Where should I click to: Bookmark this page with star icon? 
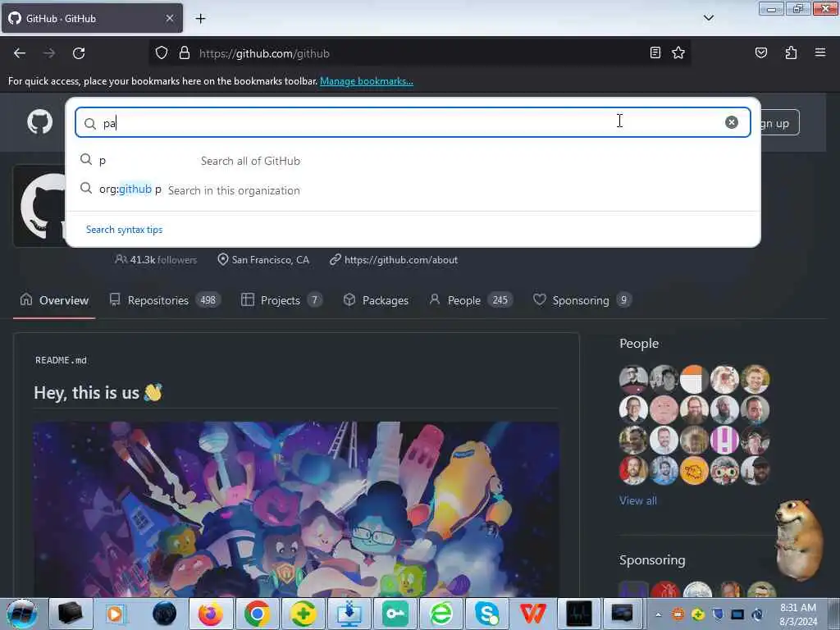pos(678,52)
